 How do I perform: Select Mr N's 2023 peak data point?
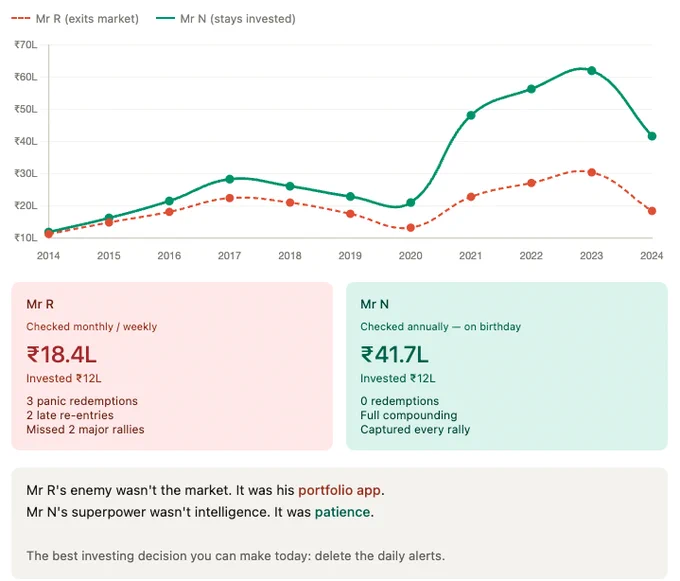click(x=592, y=70)
